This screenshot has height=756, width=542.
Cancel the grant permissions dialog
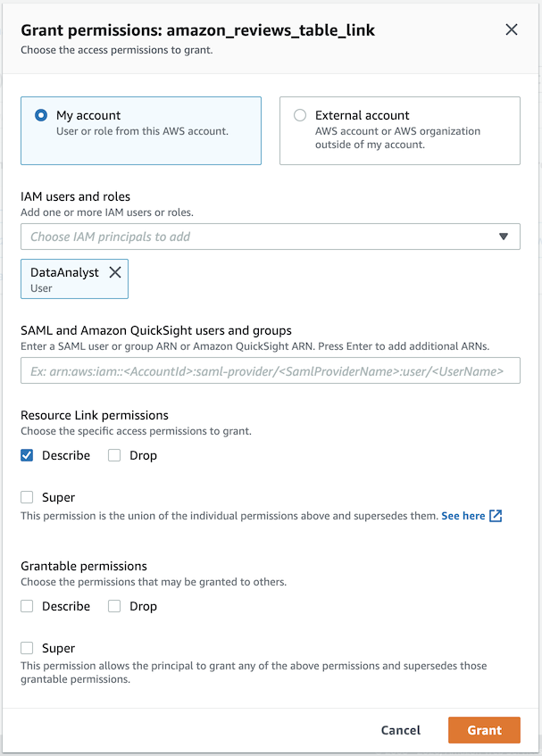tap(400, 730)
